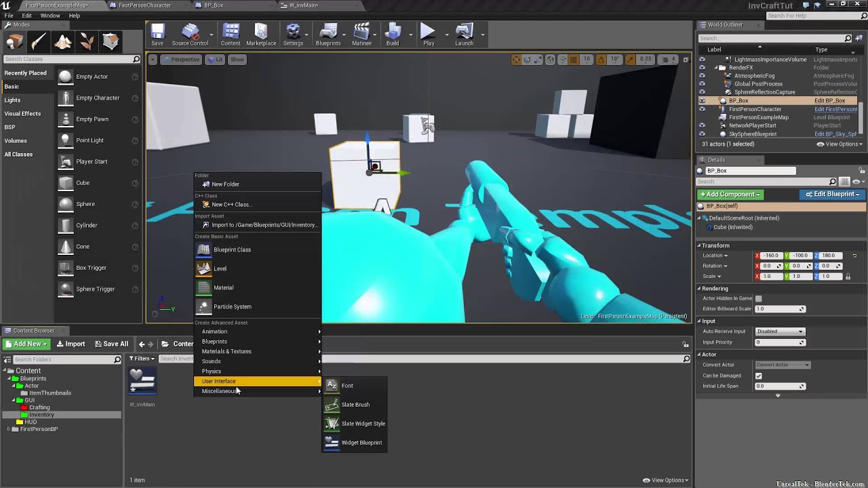This screenshot has width=868, height=488.
Task: Open the Settings toolbar icon
Action: pos(293,35)
